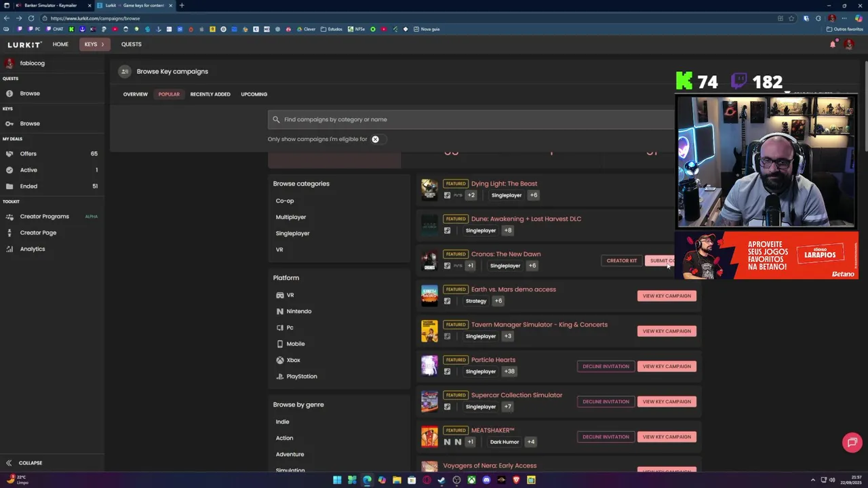Expand +2 platforms on Dying Light: The Beast
Screen dimensions: 868x488
471,195
